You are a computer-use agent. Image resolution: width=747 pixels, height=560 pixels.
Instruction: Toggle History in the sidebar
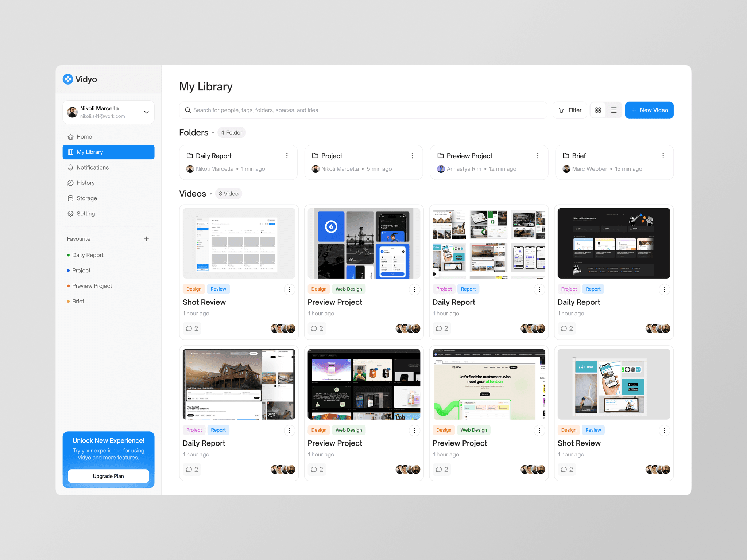pos(85,182)
